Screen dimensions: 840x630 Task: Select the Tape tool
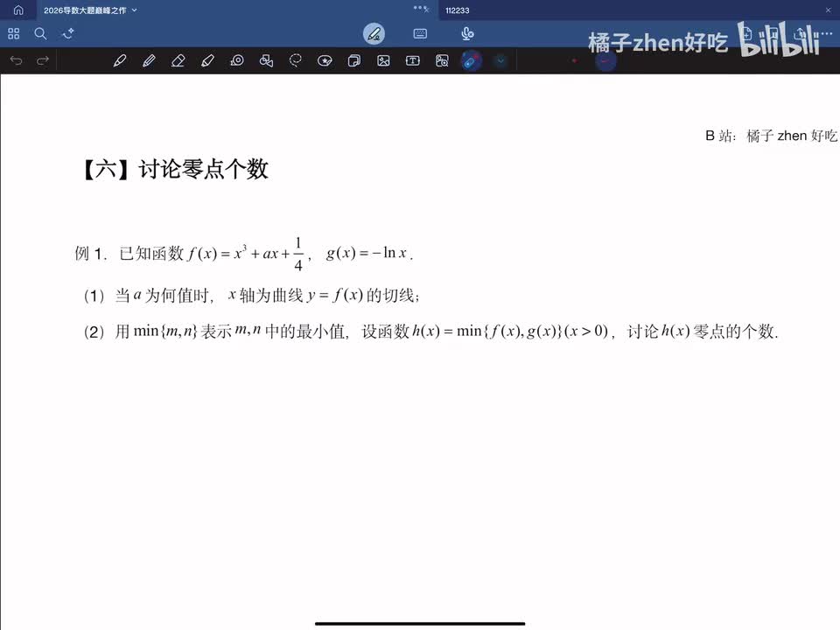tap(237, 60)
